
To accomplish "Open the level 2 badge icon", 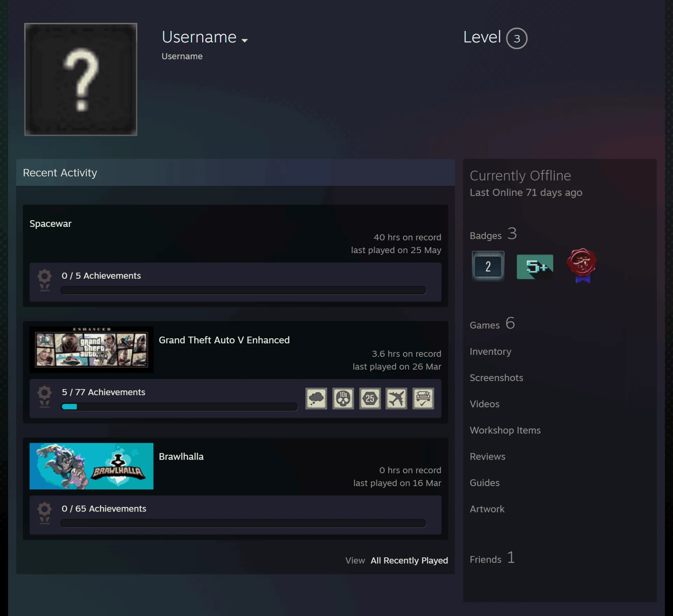I will 488,266.
